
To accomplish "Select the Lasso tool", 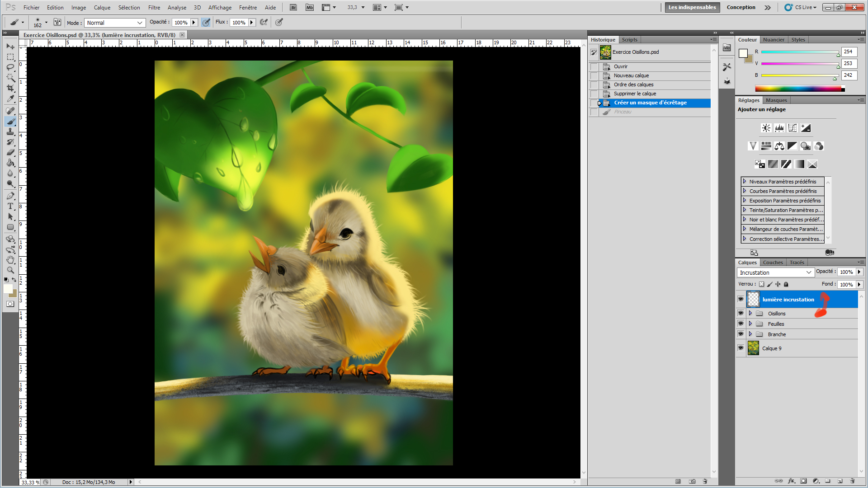I will pyautogui.click(x=10, y=67).
